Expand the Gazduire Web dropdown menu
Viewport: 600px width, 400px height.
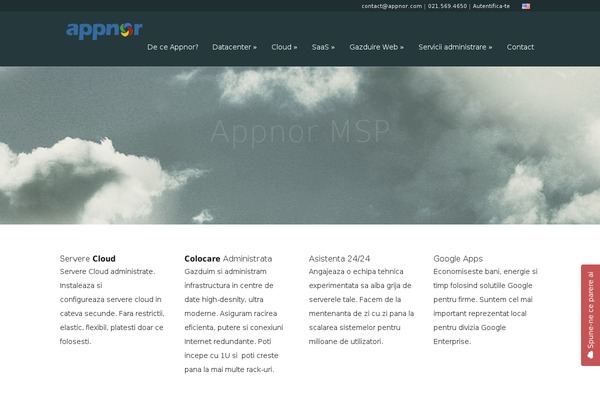[x=376, y=47]
